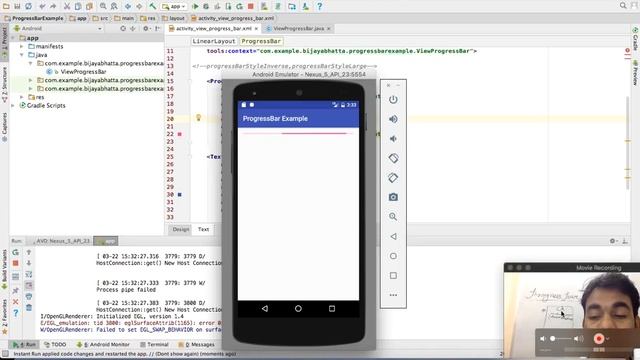Select the AVD Nexus_5_API_23 run tab

click(59, 241)
